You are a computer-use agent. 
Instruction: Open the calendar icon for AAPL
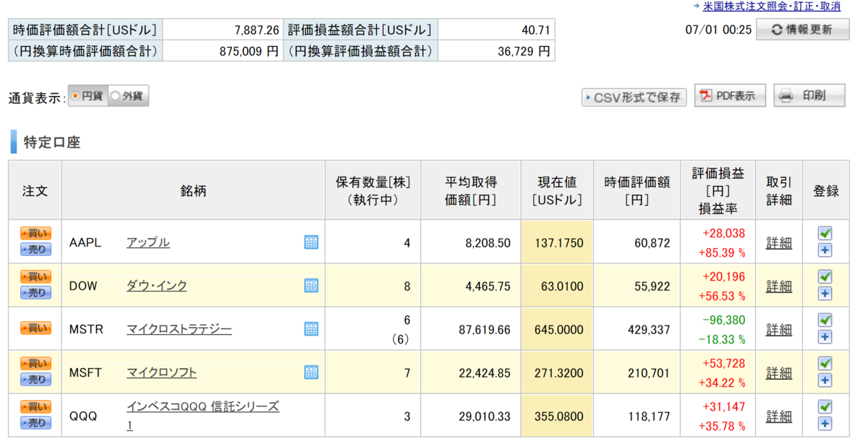coord(311,242)
